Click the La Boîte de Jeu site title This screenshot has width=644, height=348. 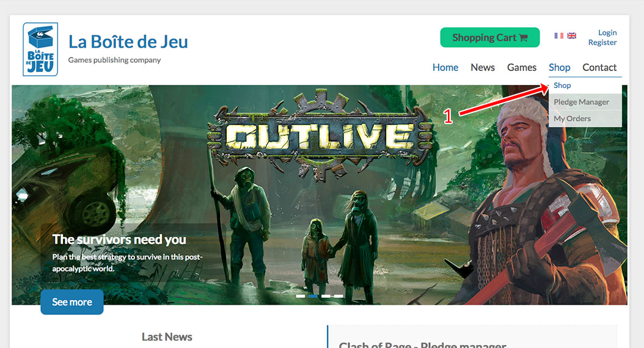pos(128,42)
